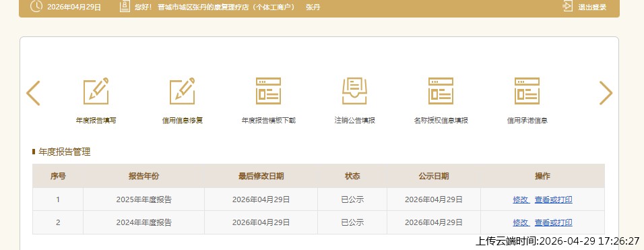
Task: Click the 序号 cell of the 2024年年度报告 row
Action: pyautogui.click(x=58, y=222)
